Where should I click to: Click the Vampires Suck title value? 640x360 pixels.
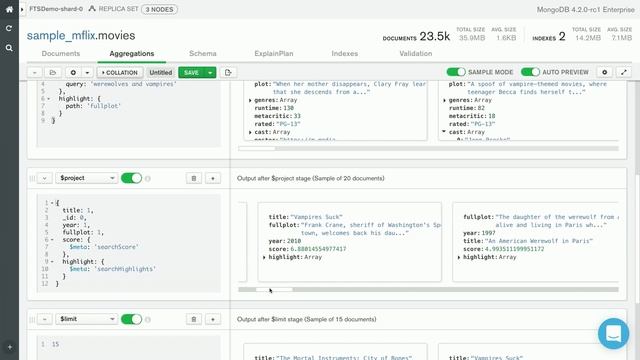316,217
